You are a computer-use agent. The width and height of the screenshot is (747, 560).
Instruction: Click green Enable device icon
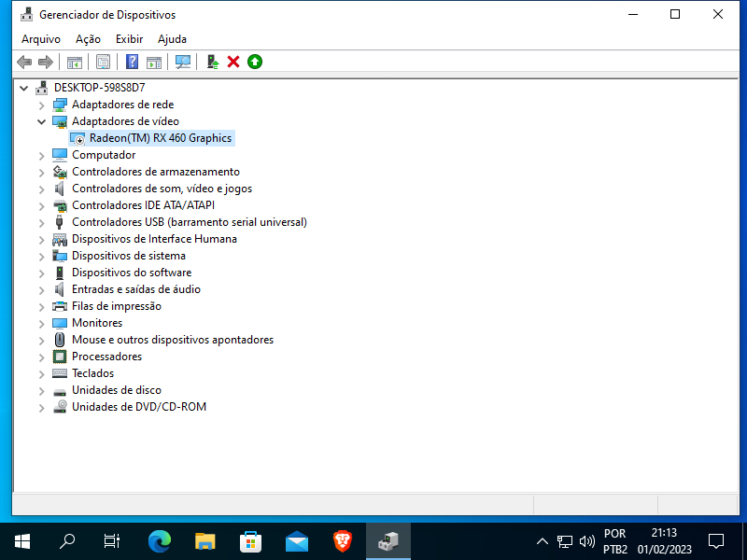click(x=255, y=62)
